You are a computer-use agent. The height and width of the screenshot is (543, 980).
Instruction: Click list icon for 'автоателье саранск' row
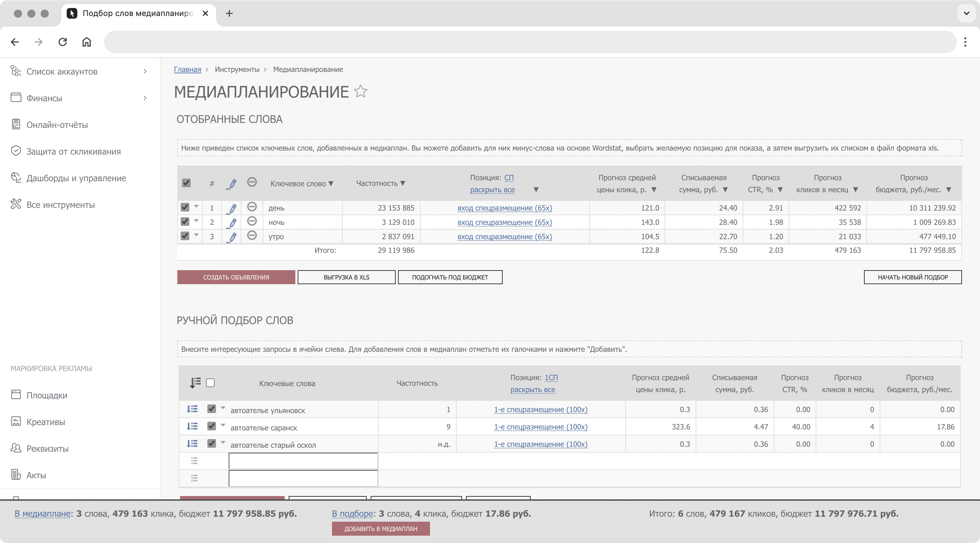point(192,426)
